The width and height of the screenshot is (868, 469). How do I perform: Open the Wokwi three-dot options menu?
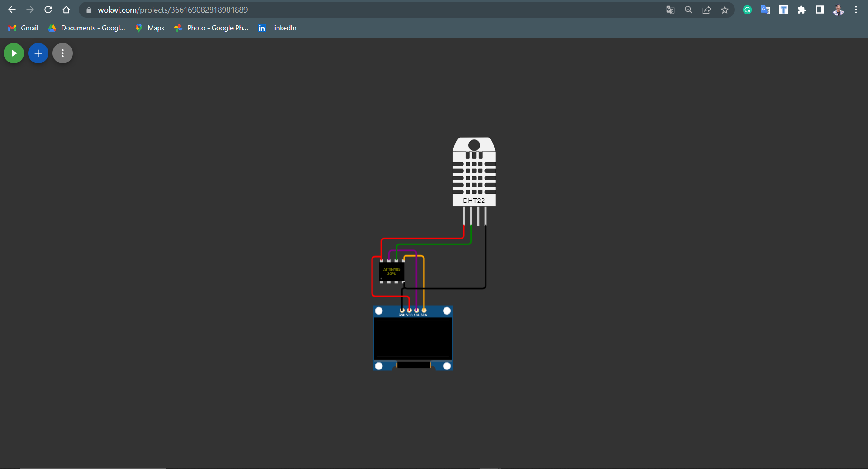click(x=62, y=53)
